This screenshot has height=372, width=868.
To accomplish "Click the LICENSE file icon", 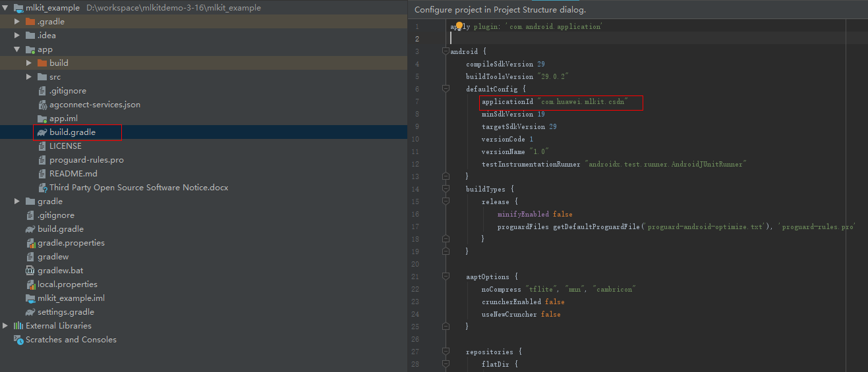I will point(42,146).
